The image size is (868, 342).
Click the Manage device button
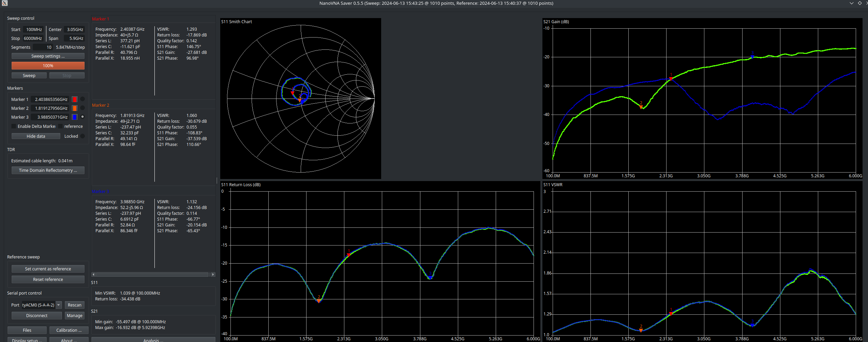tap(75, 315)
